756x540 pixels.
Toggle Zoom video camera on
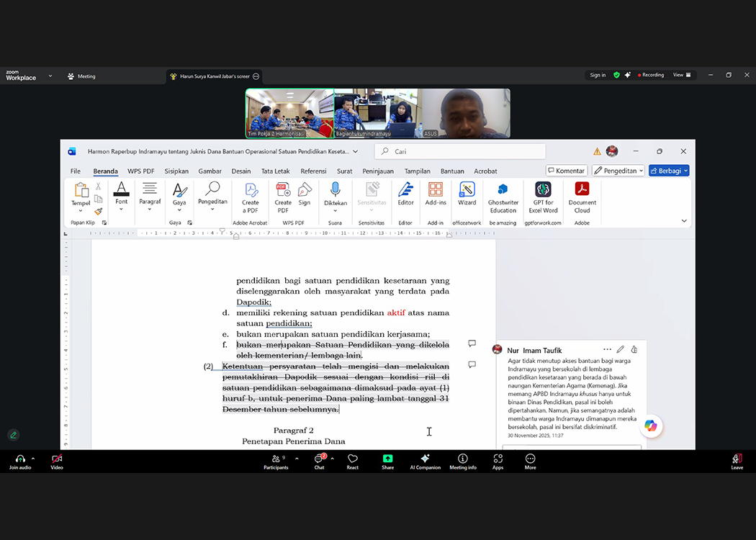pyautogui.click(x=57, y=460)
